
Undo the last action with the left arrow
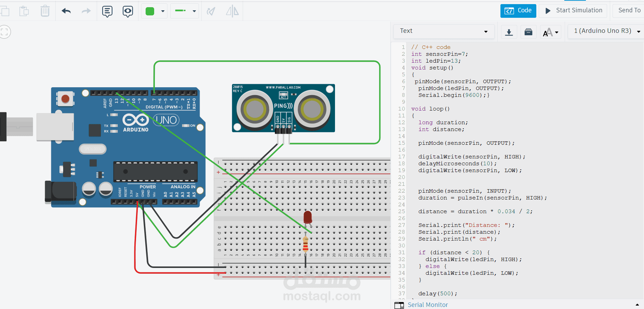(66, 11)
